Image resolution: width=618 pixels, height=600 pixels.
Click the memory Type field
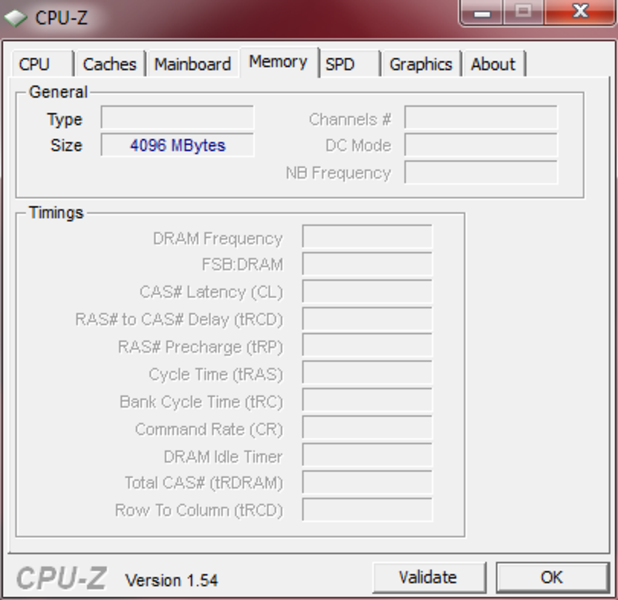point(177,117)
